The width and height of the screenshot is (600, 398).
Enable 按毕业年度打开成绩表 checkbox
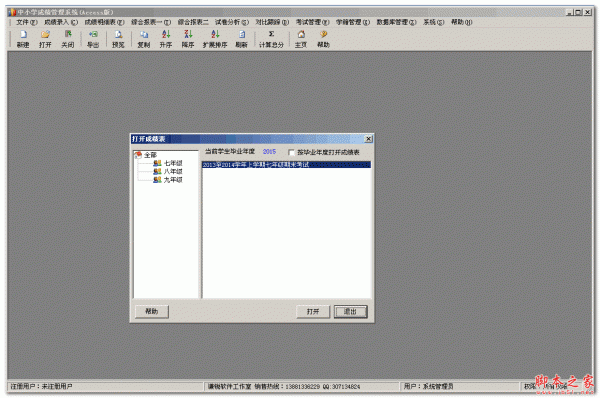pos(291,153)
